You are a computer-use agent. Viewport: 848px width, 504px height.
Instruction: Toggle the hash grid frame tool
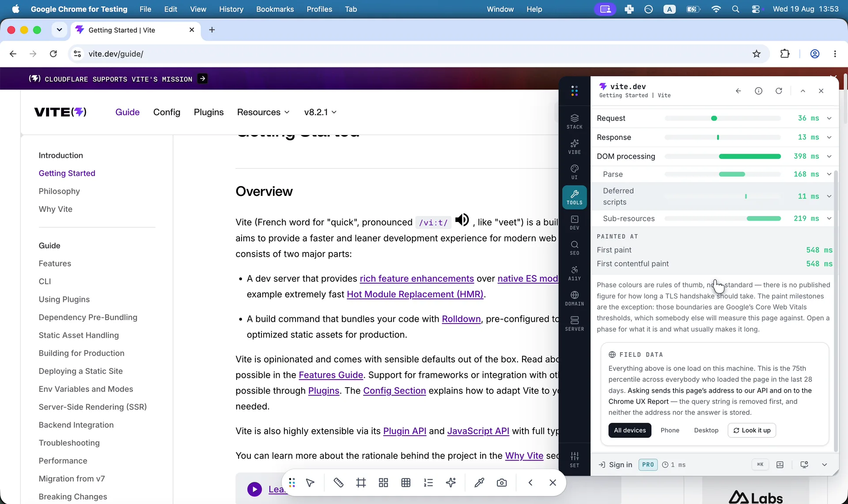click(x=361, y=483)
